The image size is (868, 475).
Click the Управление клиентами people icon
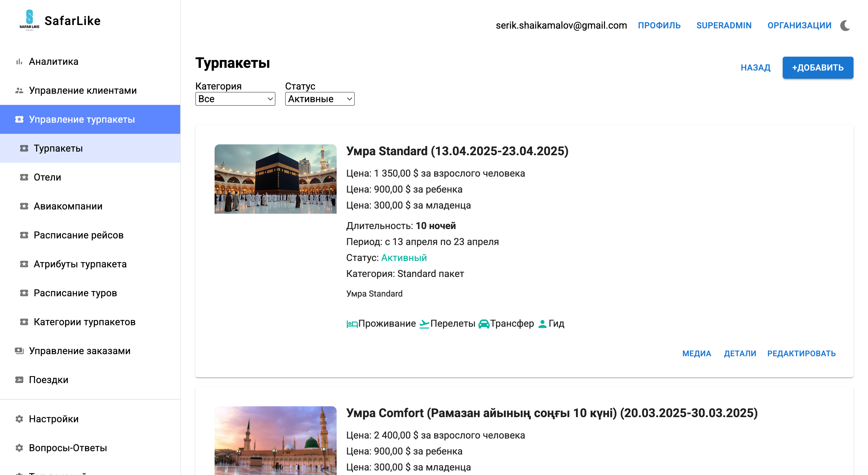point(19,91)
